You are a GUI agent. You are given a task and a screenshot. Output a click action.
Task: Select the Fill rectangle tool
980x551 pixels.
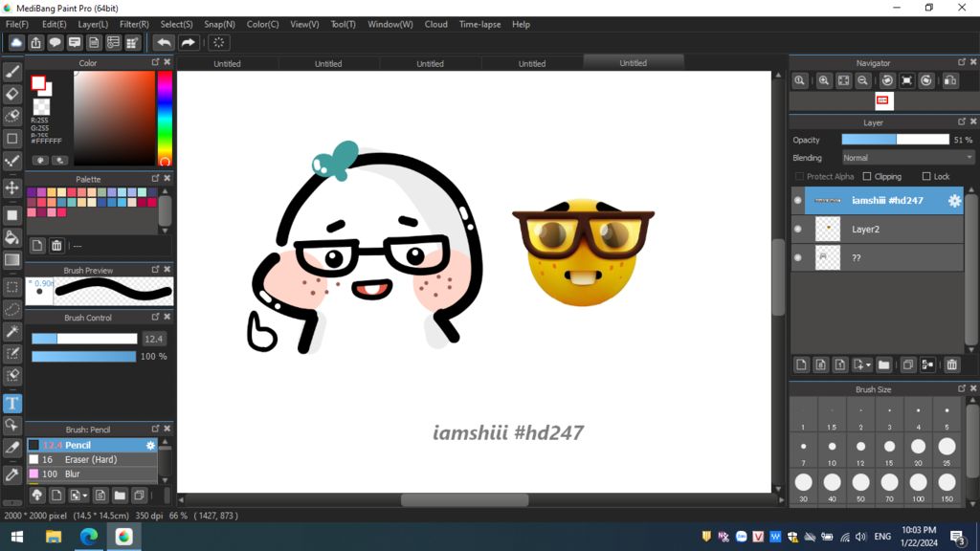11,215
